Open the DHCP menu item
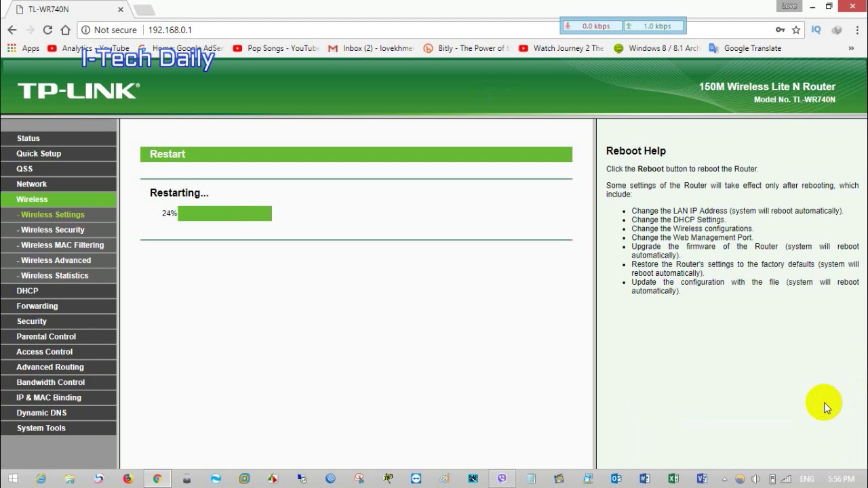Image resolution: width=868 pixels, height=488 pixels. point(58,291)
